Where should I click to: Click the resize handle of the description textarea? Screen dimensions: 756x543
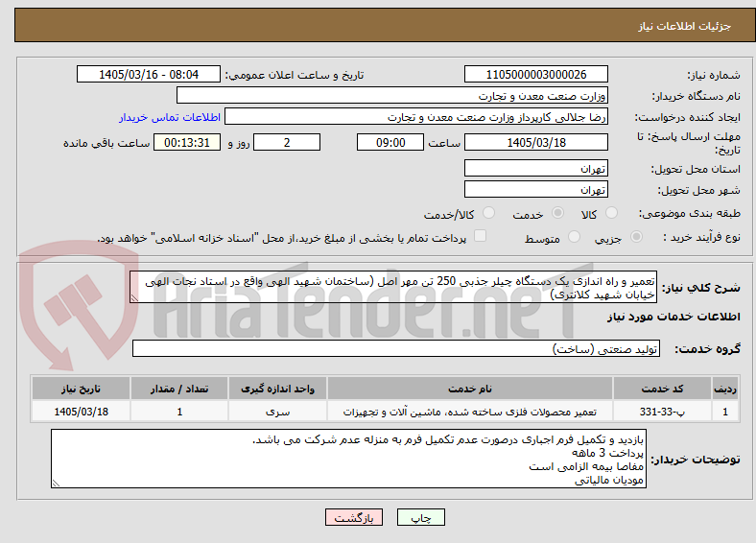point(134,299)
